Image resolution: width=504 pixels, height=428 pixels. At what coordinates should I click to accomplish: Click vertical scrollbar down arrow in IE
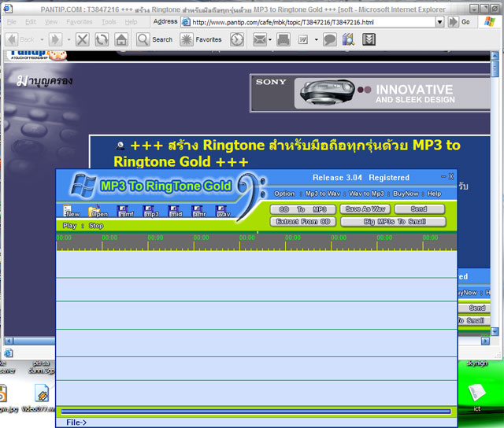pyautogui.click(x=495, y=331)
